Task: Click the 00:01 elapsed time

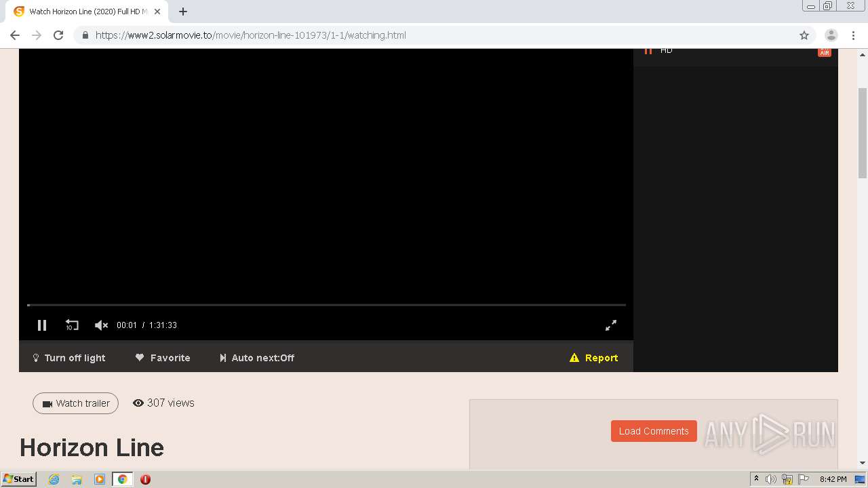Action: 127,325
